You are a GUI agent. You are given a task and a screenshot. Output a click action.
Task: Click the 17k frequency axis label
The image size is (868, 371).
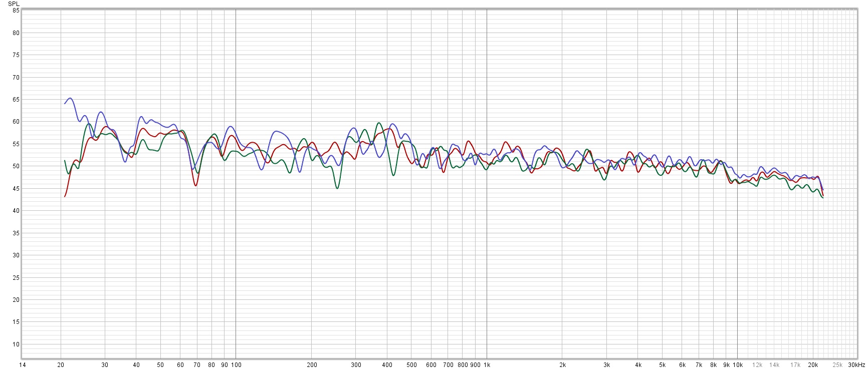click(x=795, y=365)
